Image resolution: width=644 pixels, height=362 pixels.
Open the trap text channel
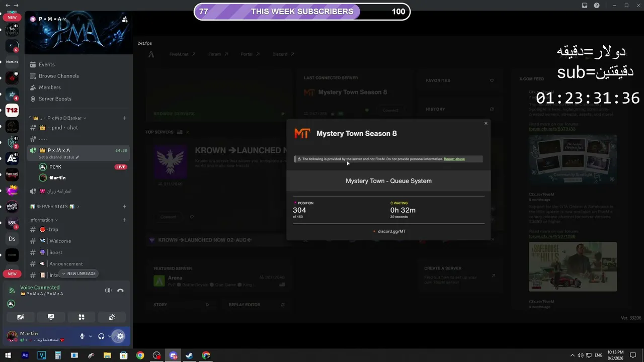coord(78,230)
